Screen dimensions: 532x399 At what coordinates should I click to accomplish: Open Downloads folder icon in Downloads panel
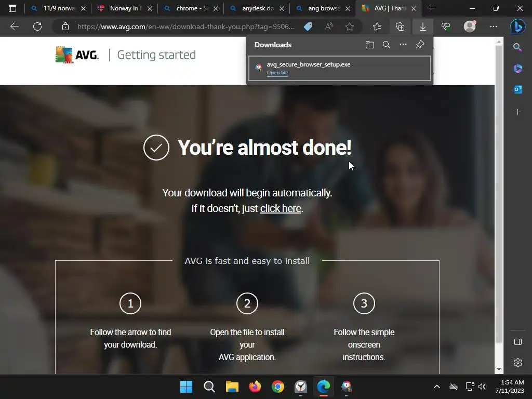370,45
